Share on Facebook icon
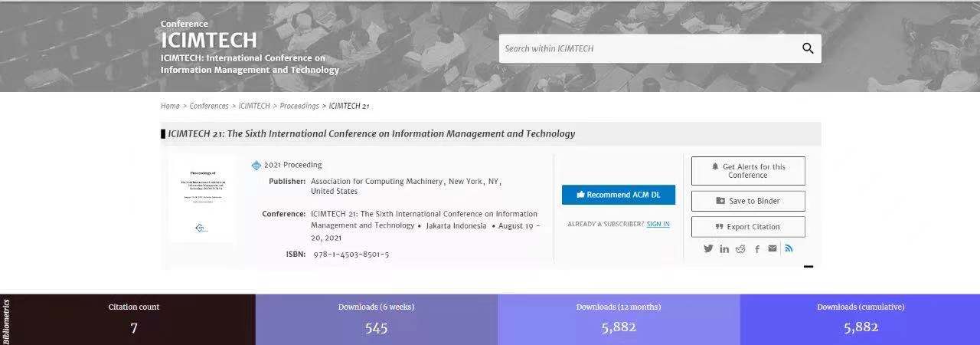The image size is (980, 345). (x=757, y=249)
